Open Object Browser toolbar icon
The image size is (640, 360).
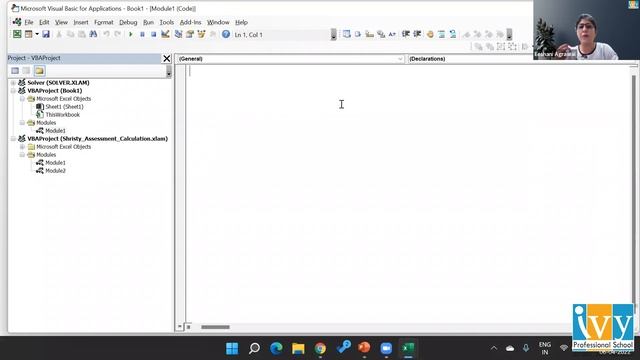201,34
